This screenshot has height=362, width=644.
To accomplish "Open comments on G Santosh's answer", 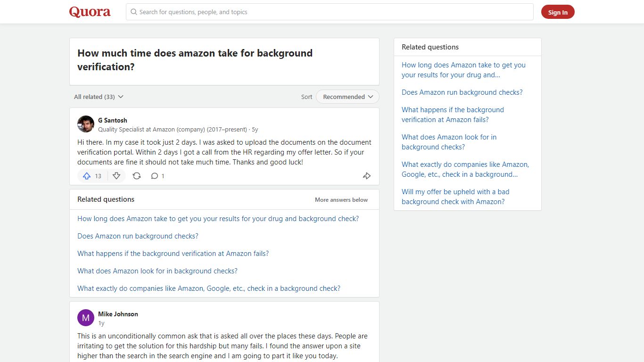I will (x=157, y=176).
